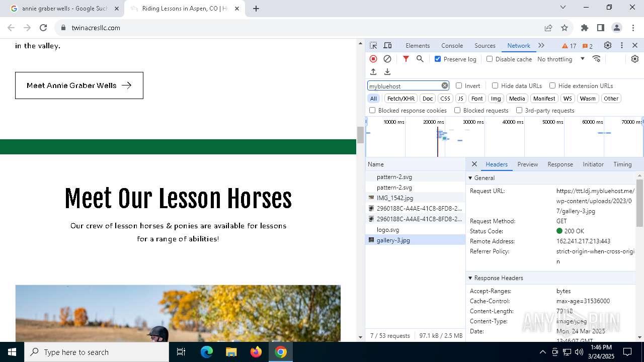Open network search magnifier icon
Viewport: 644px width, 362px height.
point(420,59)
